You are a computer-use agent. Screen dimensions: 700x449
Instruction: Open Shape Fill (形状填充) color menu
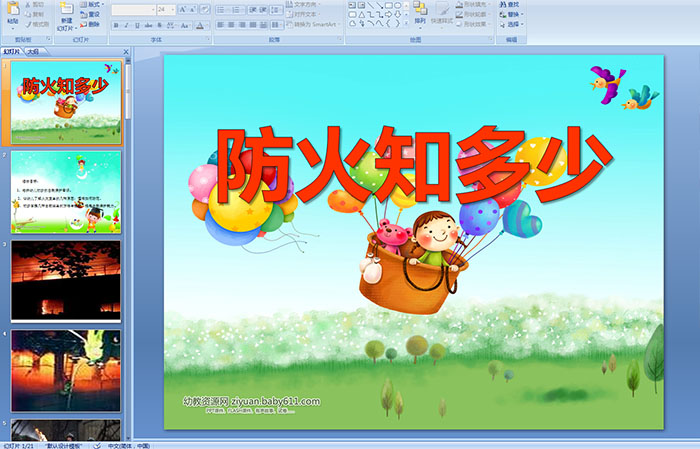click(473, 4)
